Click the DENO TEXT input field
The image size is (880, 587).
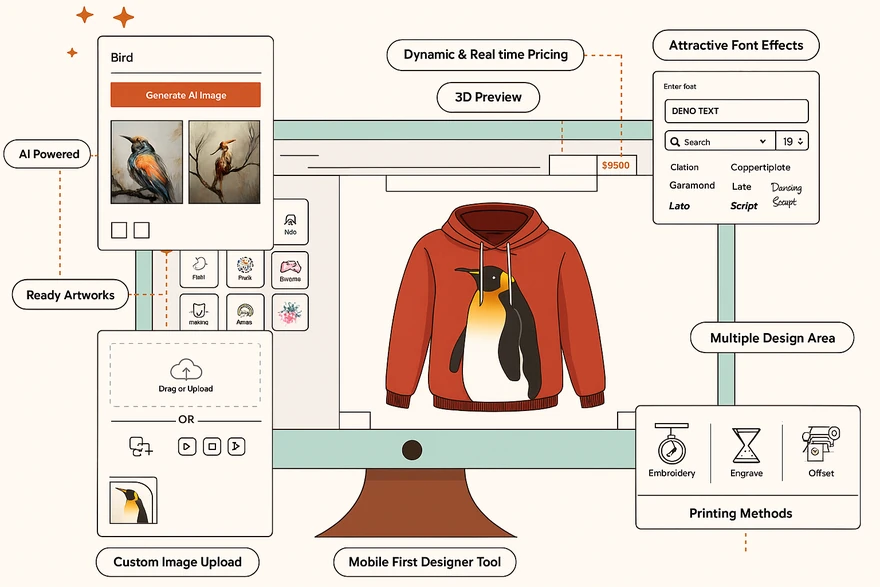(x=736, y=110)
